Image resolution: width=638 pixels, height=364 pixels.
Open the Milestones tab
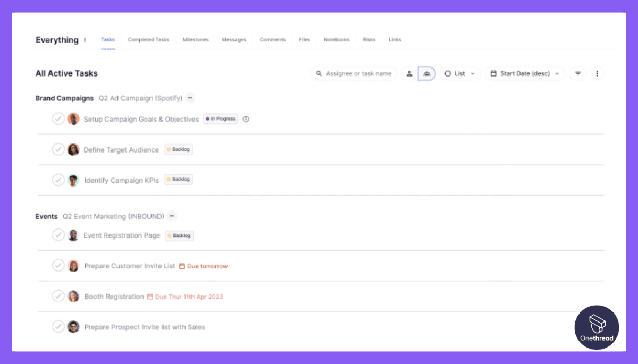(196, 39)
